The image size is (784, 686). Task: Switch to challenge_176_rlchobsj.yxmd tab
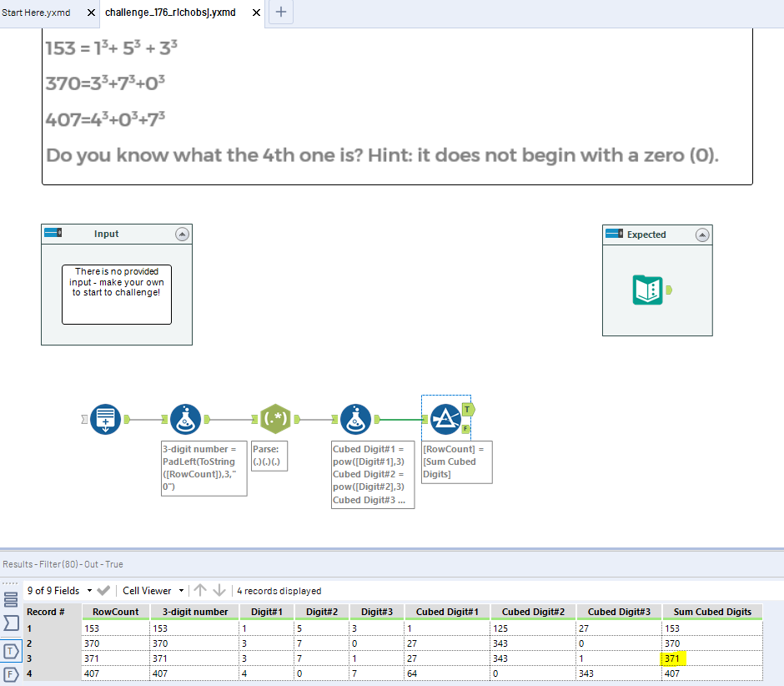(x=170, y=13)
